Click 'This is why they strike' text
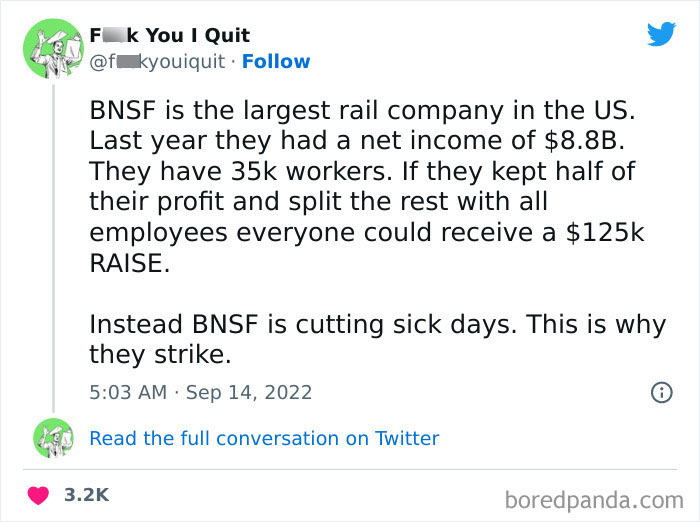 tap(589, 325)
